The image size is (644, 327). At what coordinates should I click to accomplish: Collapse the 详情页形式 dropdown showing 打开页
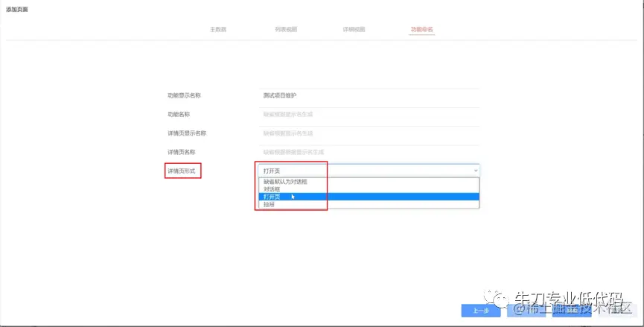369,171
